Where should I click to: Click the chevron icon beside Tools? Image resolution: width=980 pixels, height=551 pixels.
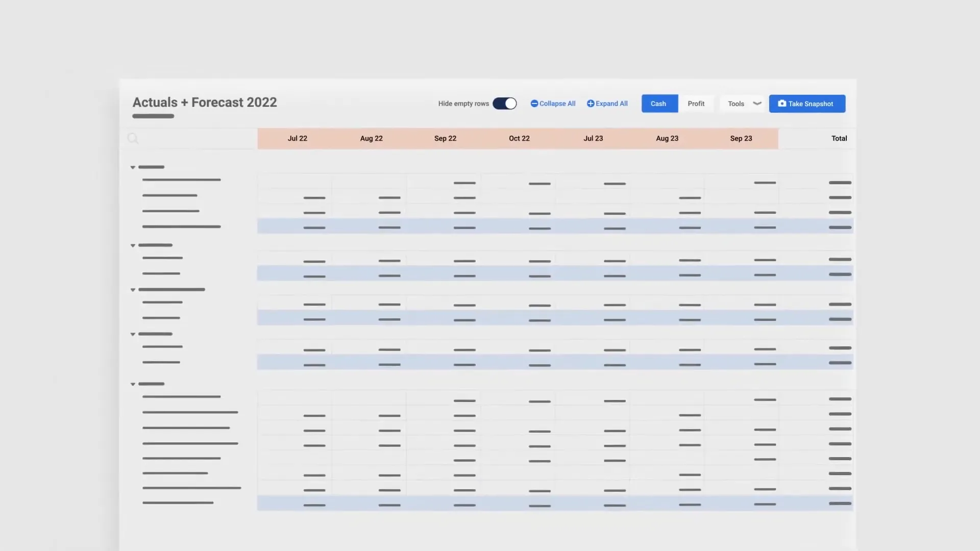pyautogui.click(x=756, y=103)
